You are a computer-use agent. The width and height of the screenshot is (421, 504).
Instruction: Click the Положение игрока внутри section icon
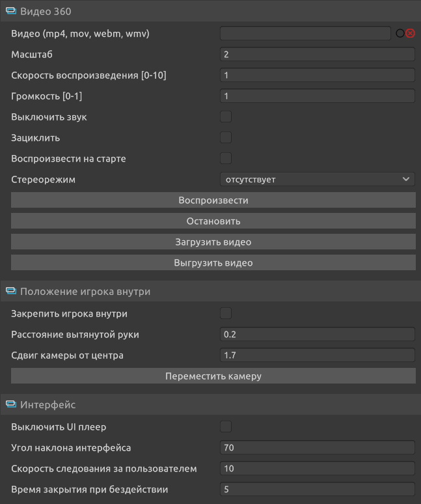(10, 292)
